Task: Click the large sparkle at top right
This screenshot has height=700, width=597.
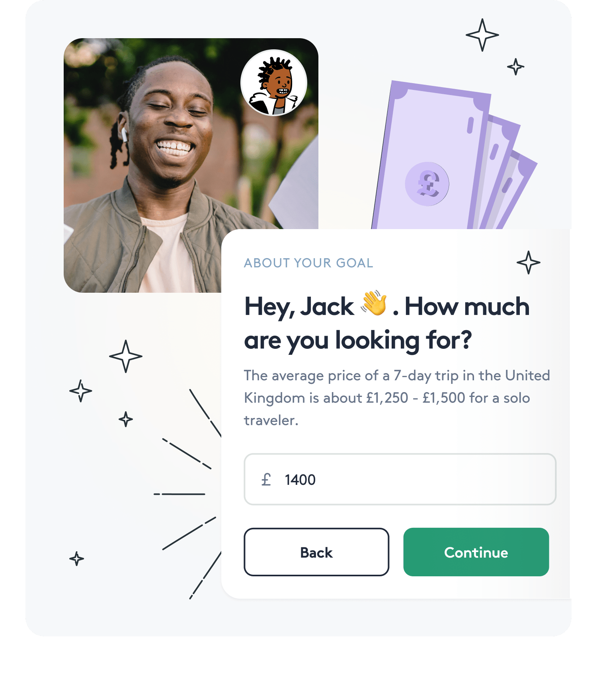Action: [482, 35]
